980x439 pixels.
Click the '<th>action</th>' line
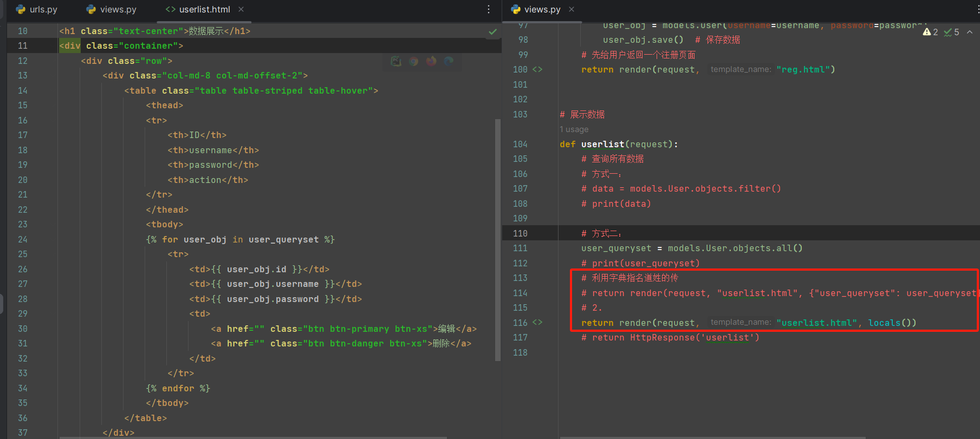coord(208,180)
